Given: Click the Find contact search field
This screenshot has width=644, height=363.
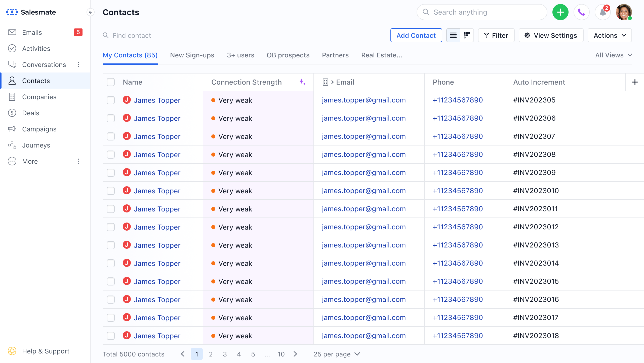Looking at the screenshot, I should click(132, 35).
